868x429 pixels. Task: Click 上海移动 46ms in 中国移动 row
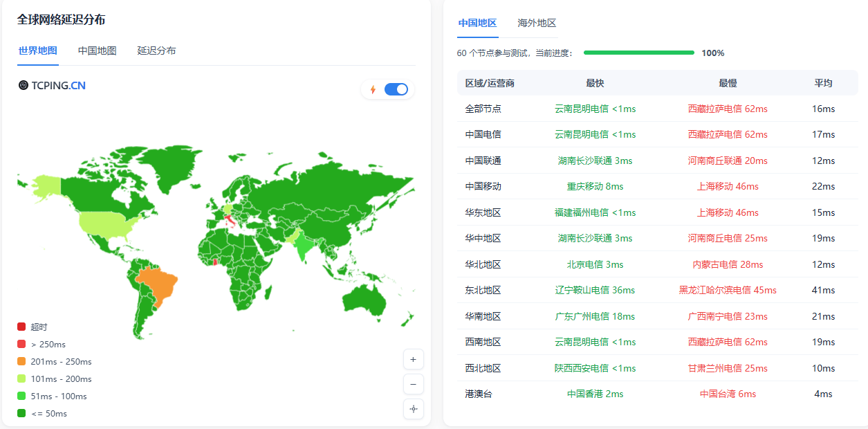728,186
